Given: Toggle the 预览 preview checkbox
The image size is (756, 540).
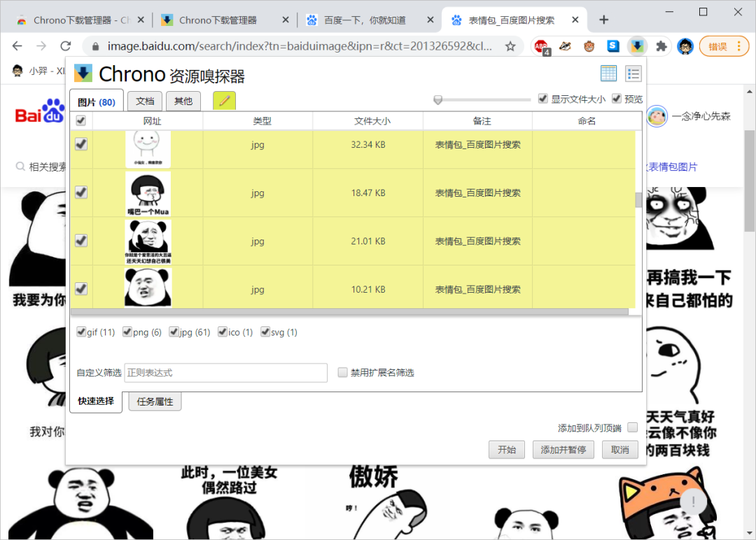Looking at the screenshot, I should 616,99.
